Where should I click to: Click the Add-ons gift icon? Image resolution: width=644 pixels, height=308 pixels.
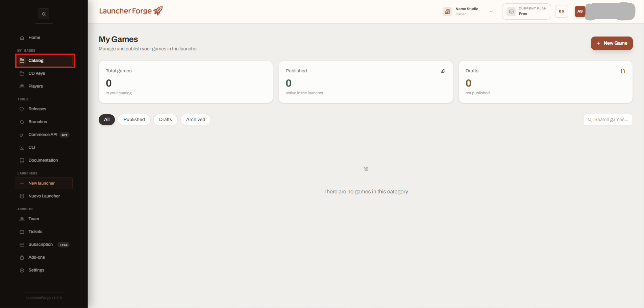pyautogui.click(x=22, y=258)
